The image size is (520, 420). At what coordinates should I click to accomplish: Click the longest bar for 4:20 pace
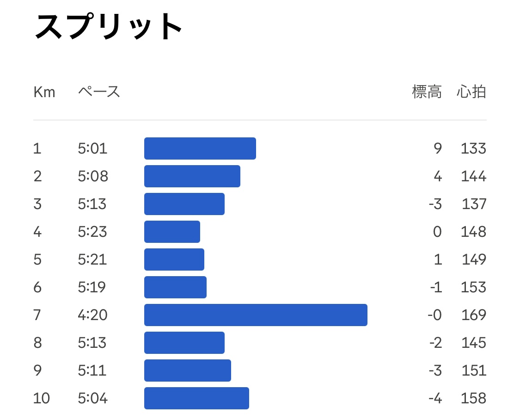(256, 315)
